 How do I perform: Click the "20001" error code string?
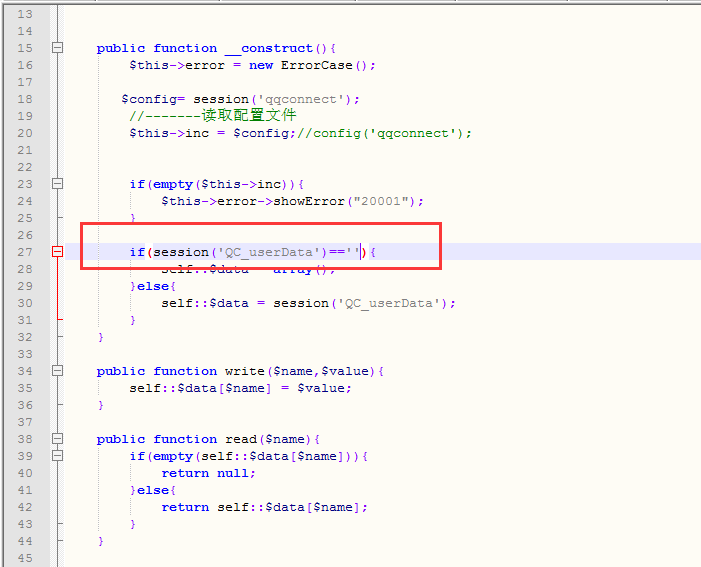pos(374,201)
